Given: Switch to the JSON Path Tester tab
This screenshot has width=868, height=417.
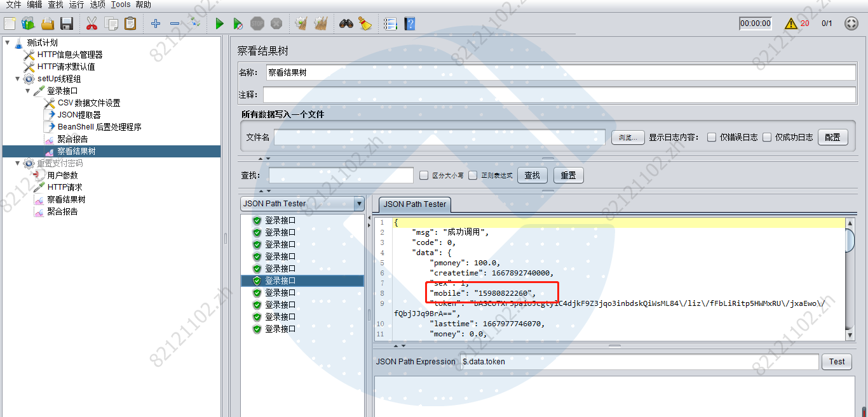Looking at the screenshot, I should [415, 204].
